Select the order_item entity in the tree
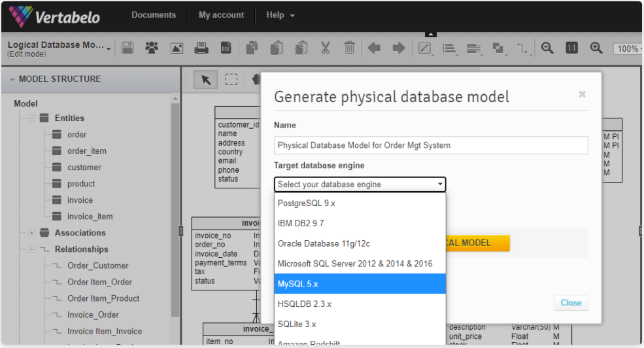644x348 pixels. [x=87, y=151]
